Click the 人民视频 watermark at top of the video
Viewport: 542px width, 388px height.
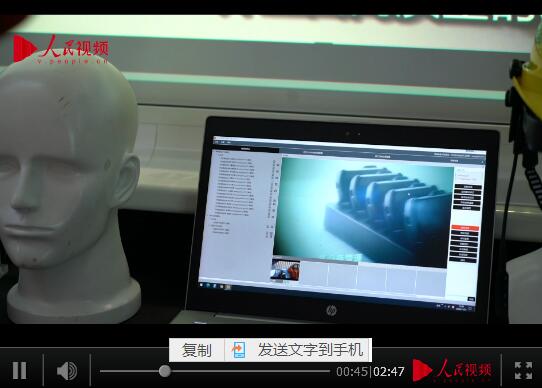coord(61,49)
